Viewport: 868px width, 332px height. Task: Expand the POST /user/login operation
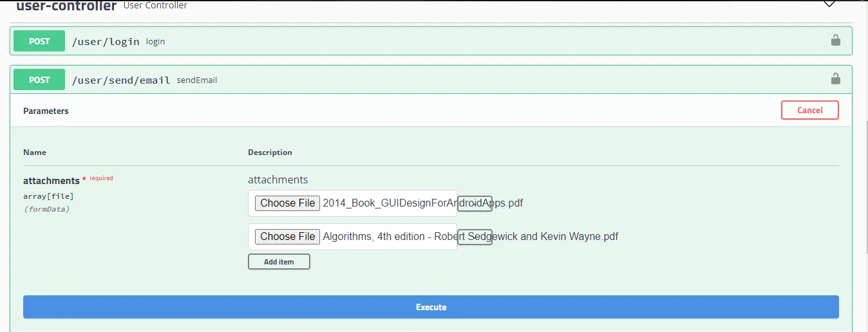point(431,41)
